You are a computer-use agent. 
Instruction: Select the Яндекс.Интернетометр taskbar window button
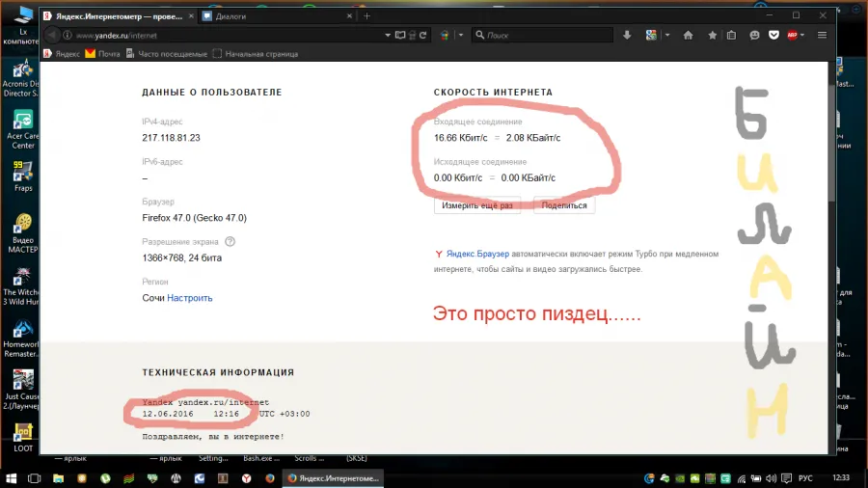pyautogui.click(x=334, y=478)
